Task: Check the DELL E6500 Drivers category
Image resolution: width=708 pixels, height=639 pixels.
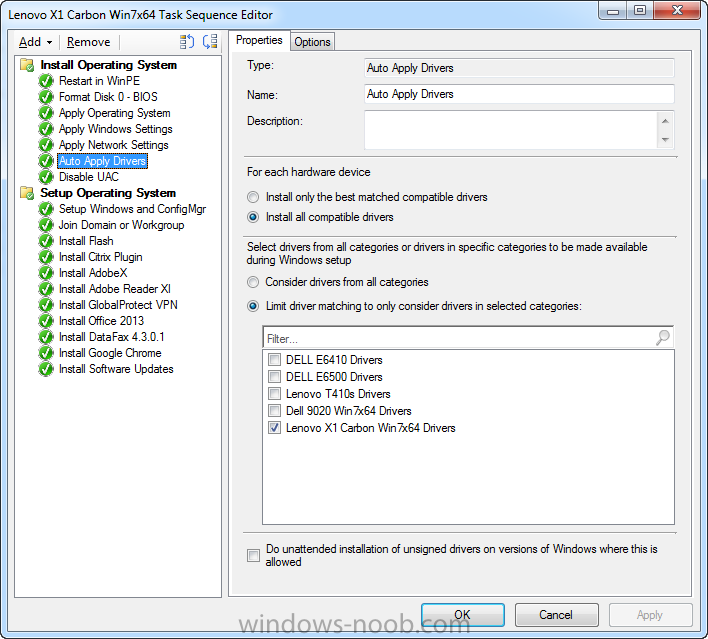Action: click(x=274, y=377)
